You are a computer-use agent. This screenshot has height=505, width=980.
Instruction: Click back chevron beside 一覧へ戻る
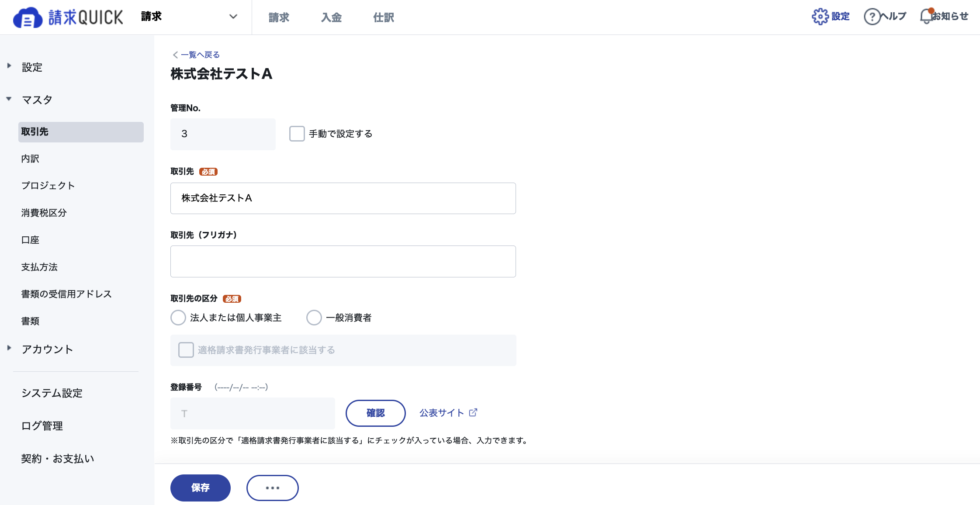[x=175, y=55]
